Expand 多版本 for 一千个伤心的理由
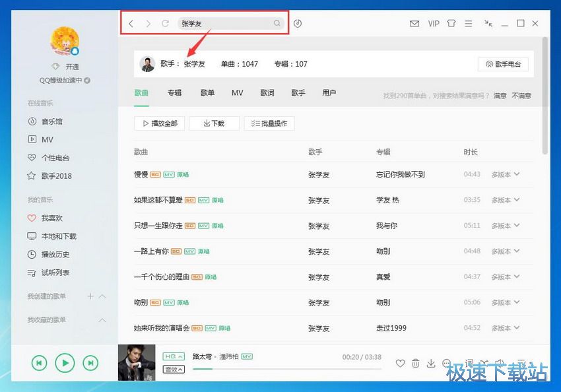 point(505,277)
